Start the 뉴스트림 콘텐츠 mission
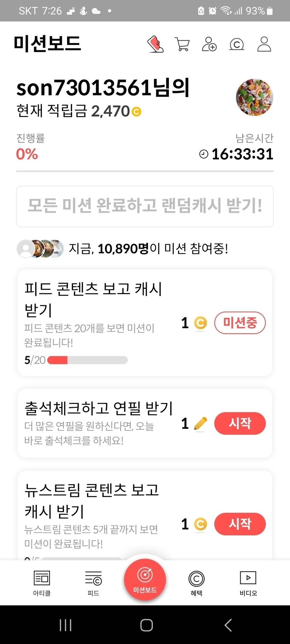This screenshot has height=644, width=290. [240, 524]
